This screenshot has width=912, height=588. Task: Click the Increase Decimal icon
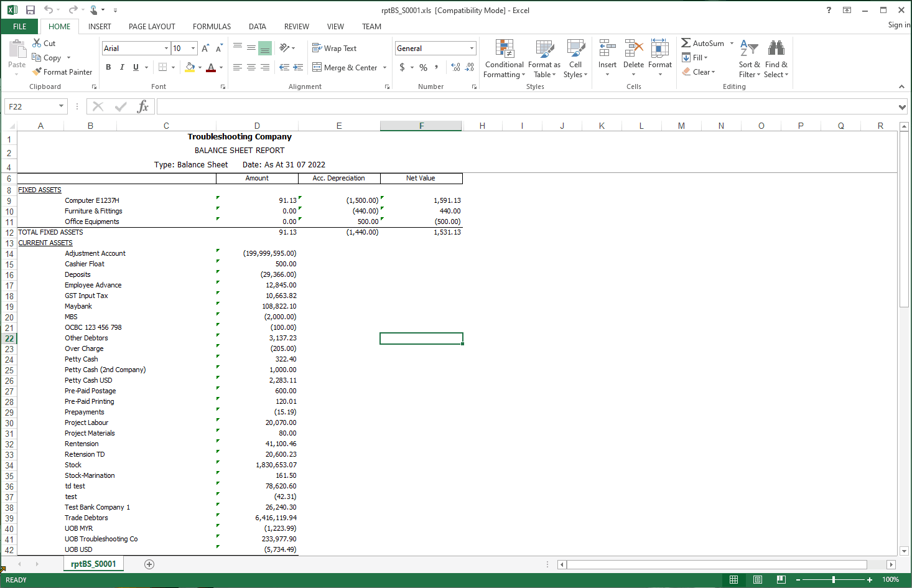click(455, 67)
